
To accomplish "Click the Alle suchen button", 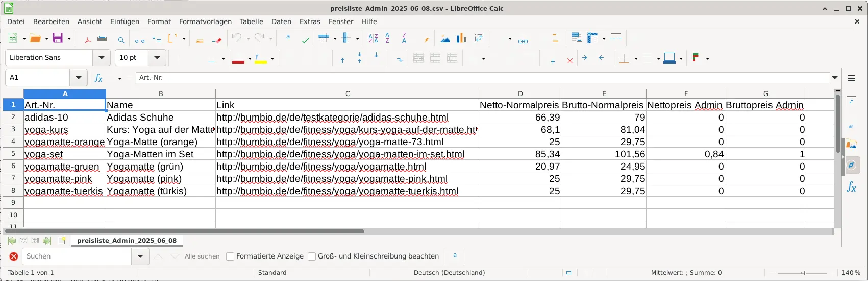I will coord(202,256).
